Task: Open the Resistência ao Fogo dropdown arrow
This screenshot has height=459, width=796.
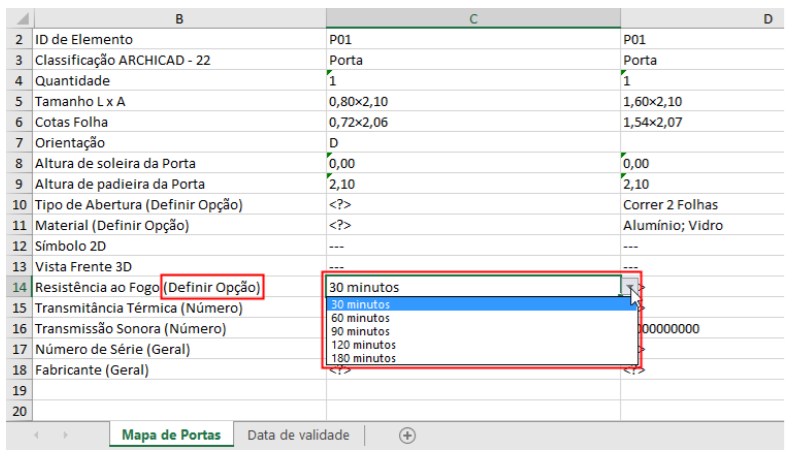Action: 630,288
